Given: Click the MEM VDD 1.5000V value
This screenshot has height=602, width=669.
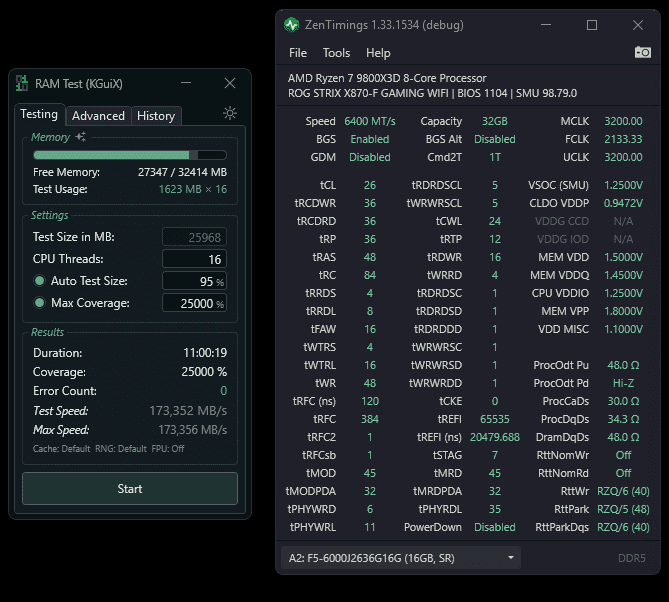Looking at the screenshot, I should (x=623, y=257).
